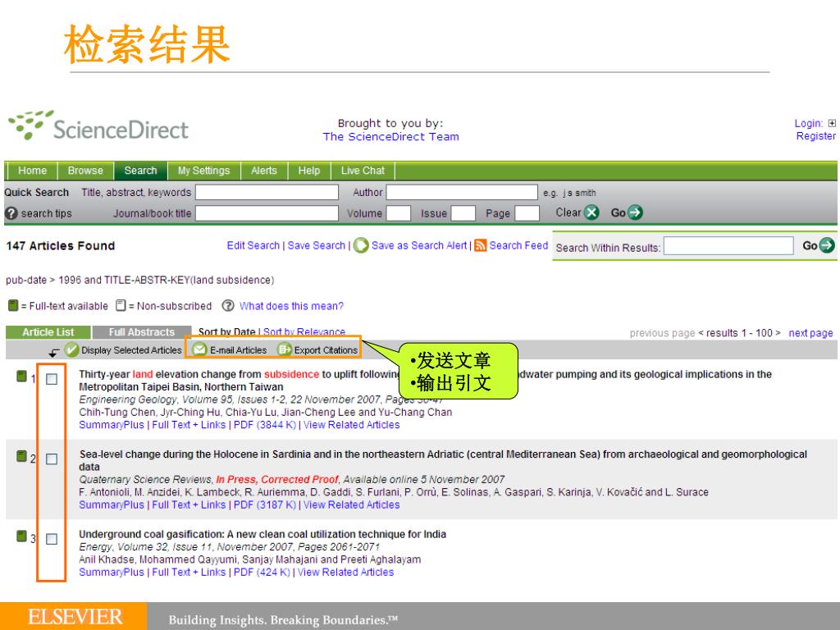Open SummaryPlus for the coal gasification article
This screenshot has height=630, width=840.
pyautogui.click(x=112, y=572)
